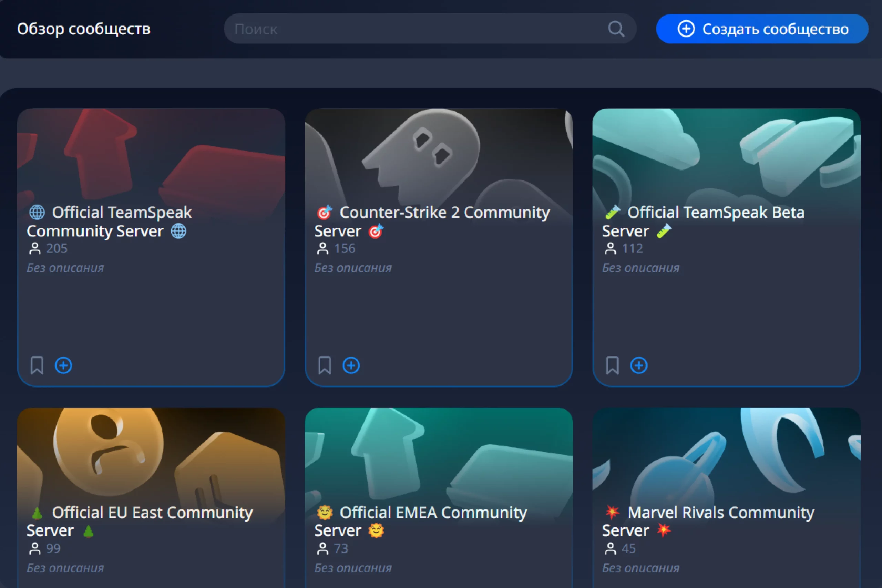882x588 pixels.
Task: Focus the search input field
Action: (x=412, y=29)
